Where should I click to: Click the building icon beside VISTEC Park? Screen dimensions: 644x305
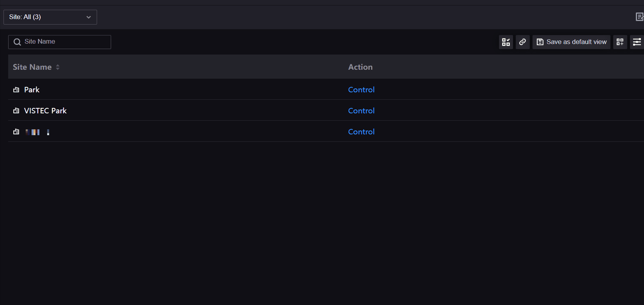(16, 111)
